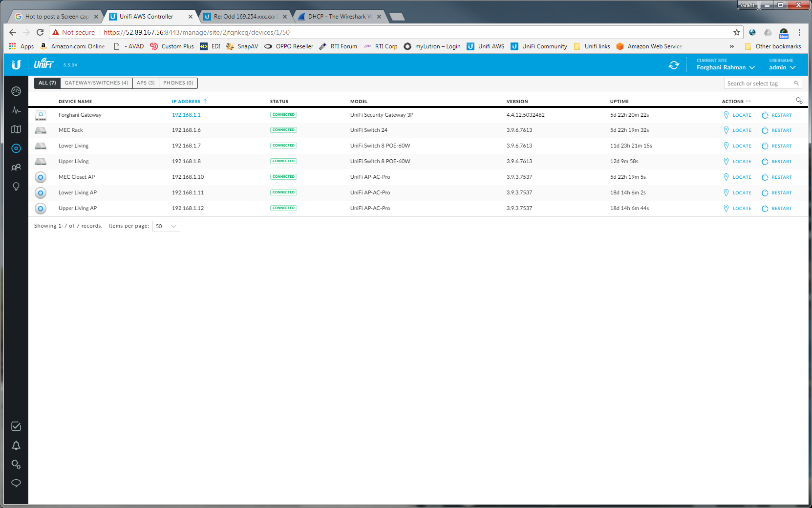This screenshot has width=812, height=508.
Task: Select GATEWAY/SWITCHES (4) filter
Action: click(96, 83)
